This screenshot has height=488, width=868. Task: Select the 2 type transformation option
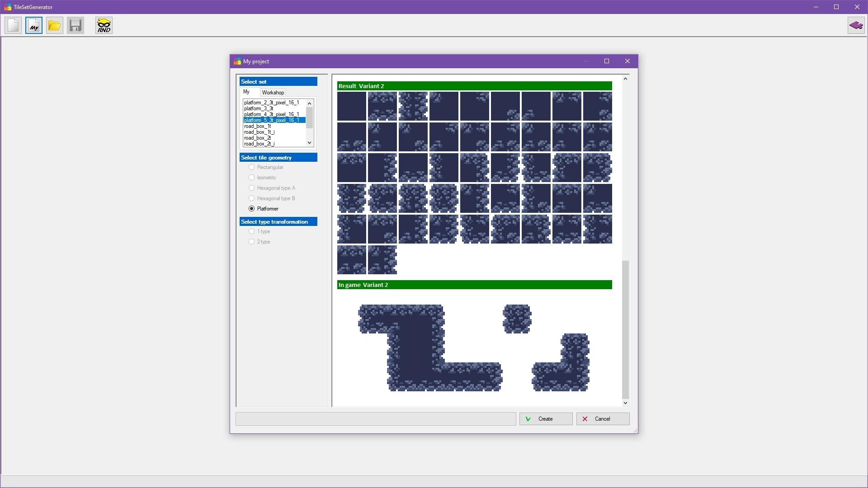[252, 242]
